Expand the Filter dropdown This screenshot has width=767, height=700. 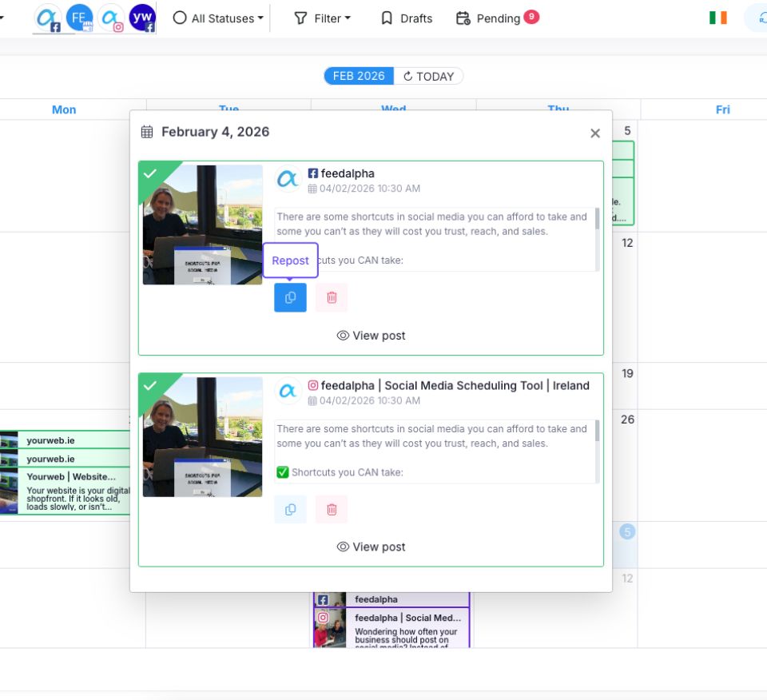[322, 18]
